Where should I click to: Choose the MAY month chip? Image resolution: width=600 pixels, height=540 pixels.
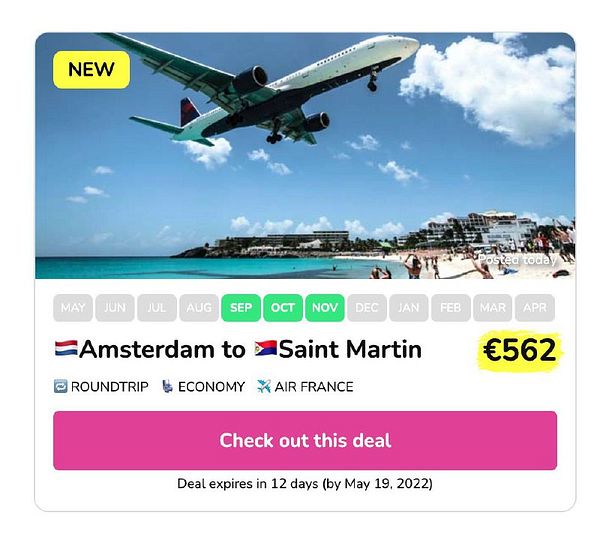73,308
